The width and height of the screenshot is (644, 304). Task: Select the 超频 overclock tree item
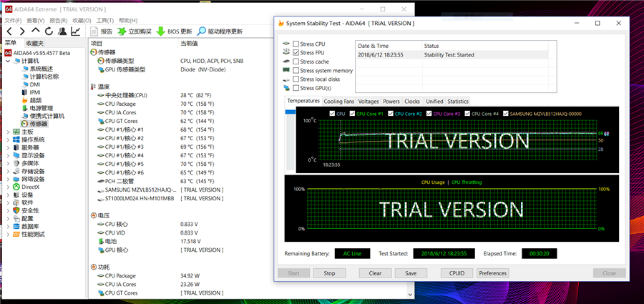coord(31,100)
